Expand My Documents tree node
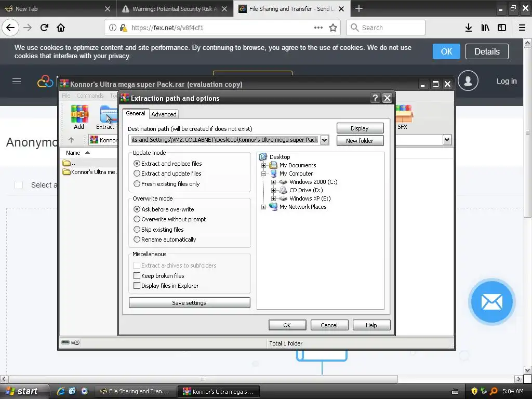The width and height of the screenshot is (532, 399). click(x=263, y=166)
